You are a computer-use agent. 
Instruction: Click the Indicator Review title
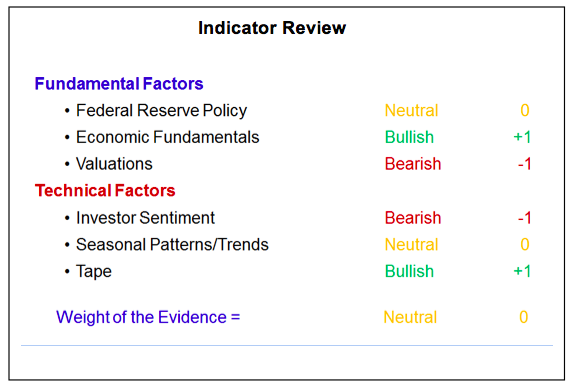272,28
